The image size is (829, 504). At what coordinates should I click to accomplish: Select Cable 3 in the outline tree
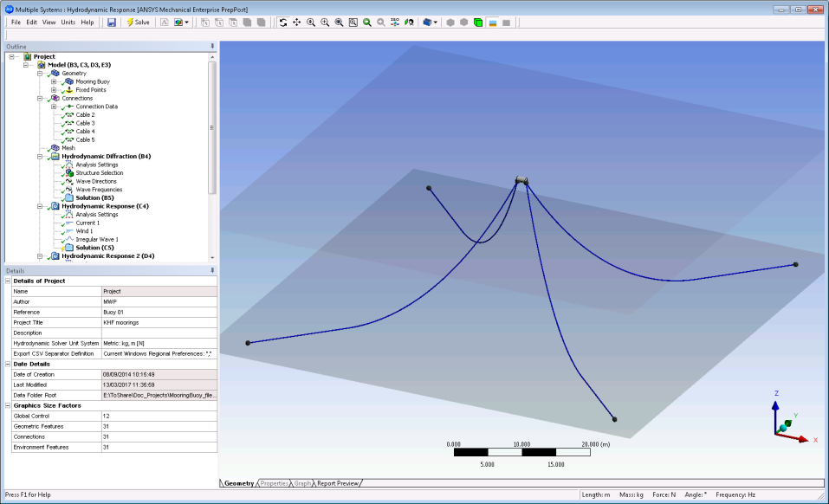(x=85, y=123)
